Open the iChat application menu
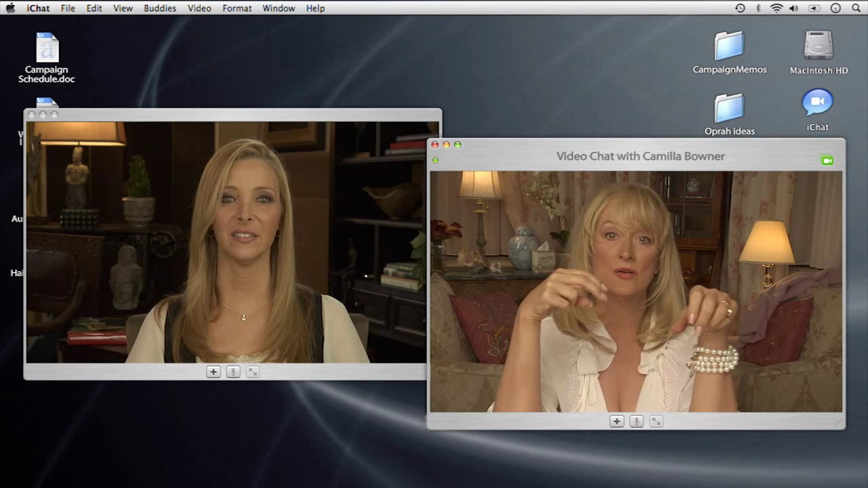The height and width of the screenshot is (488, 868). click(x=37, y=8)
